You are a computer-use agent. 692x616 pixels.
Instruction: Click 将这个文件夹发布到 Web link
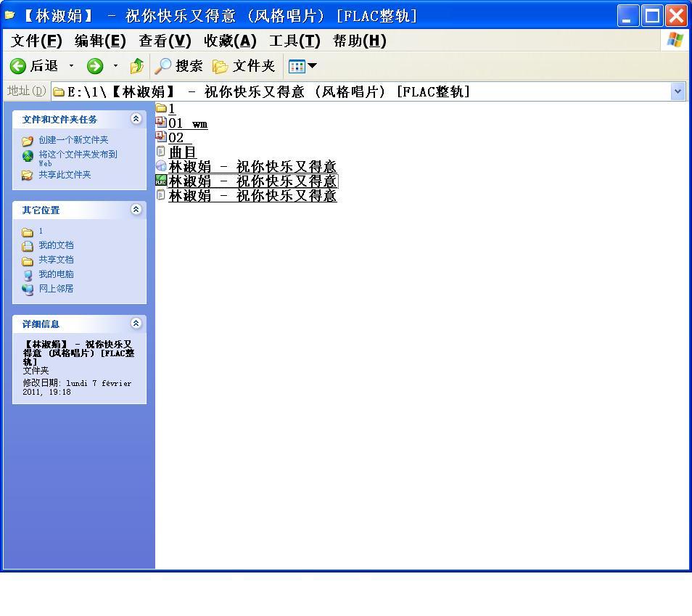(x=78, y=158)
